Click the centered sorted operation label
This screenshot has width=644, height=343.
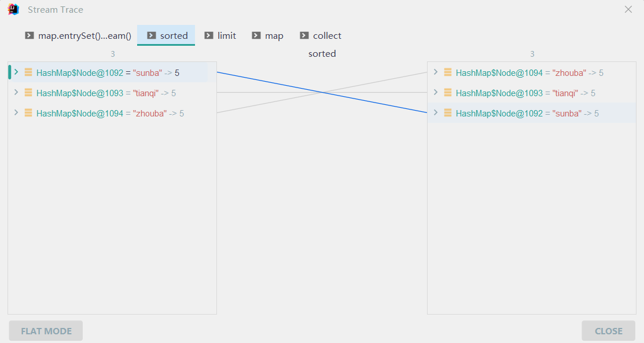(x=322, y=54)
